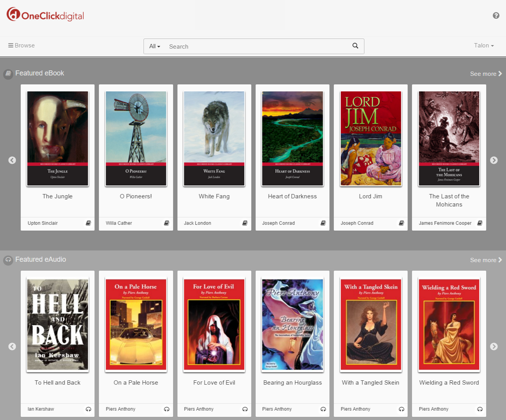Click author Joseph Conrad under Lord Jim
The height and width of the screenshot is (420, 506).
click(x=357, y=223)
